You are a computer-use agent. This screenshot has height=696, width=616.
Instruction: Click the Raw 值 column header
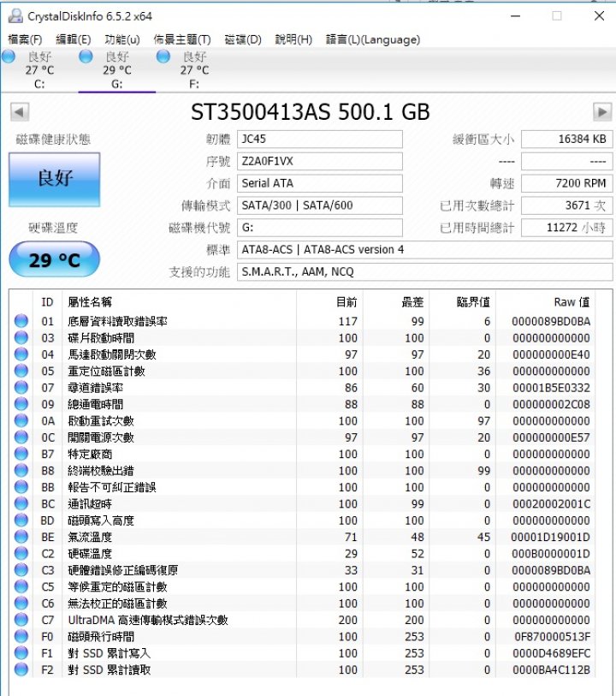546,302
